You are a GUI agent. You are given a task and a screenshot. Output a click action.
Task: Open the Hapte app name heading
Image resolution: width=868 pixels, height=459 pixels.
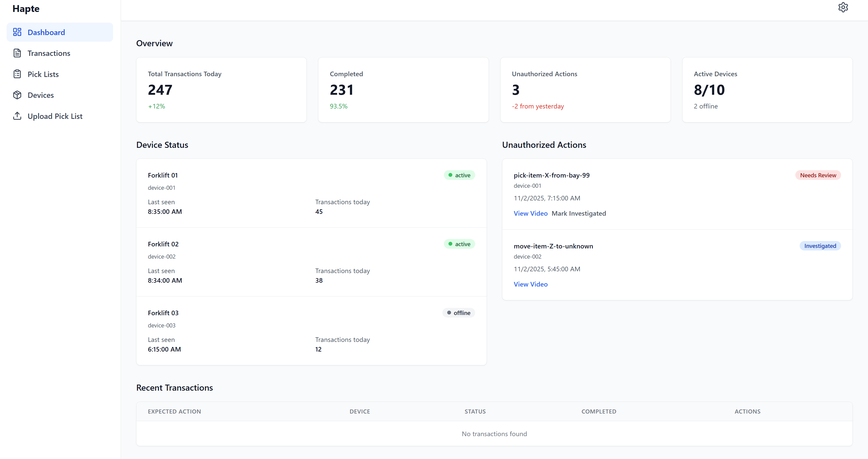(26, 9)
